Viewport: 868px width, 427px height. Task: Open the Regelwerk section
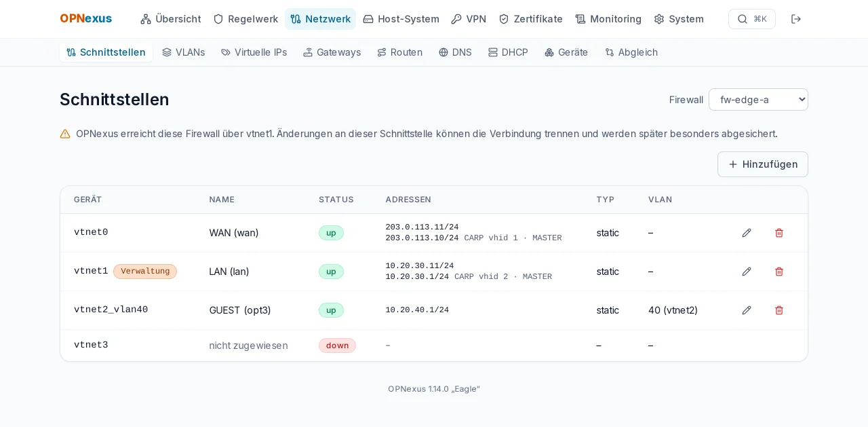click(x=245, y=19)
